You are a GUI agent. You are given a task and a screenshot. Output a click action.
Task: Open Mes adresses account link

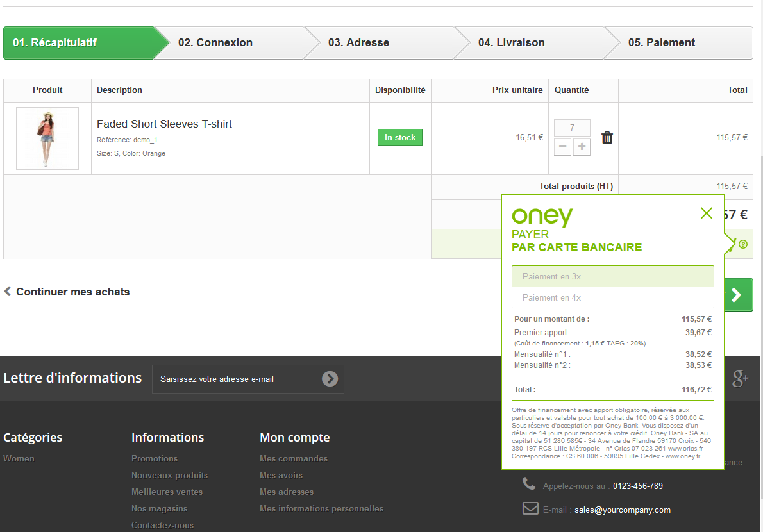tap(287, 492)
